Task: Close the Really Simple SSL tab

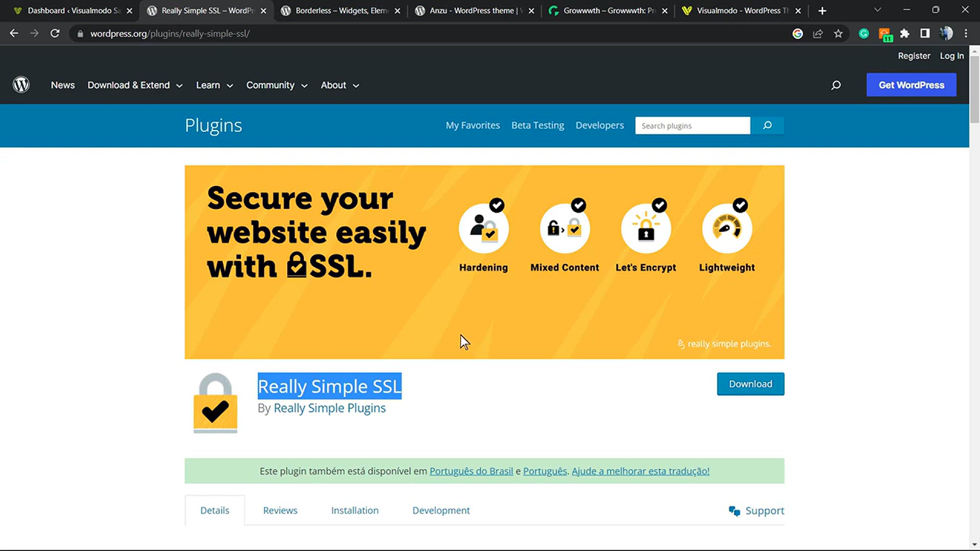Action: [263, 11]
